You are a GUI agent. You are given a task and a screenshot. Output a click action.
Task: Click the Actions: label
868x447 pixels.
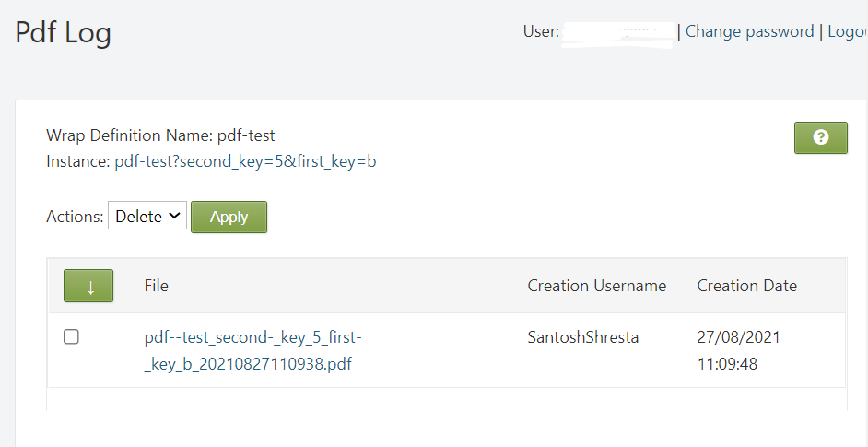pos(75,217)
